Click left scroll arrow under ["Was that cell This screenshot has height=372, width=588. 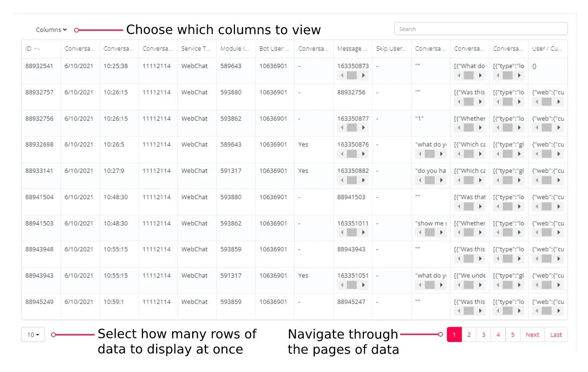pos(459,206)
